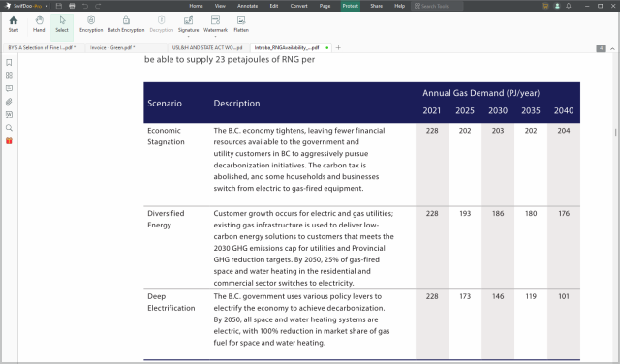Screen dimensions: 620x364
Task: Click the value 204 in 2040 column
Action: 564,131
